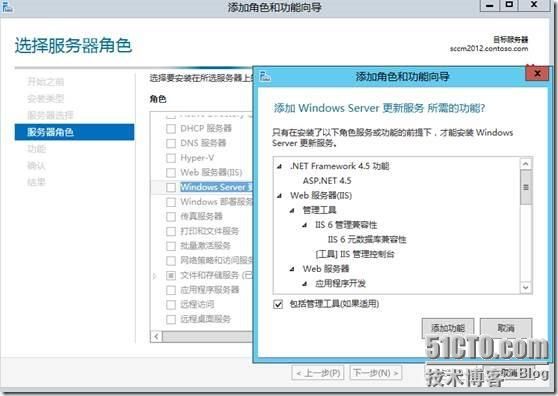Tick the 传真服务器 checkbox
558x396 pixels.
coord(171,217)
